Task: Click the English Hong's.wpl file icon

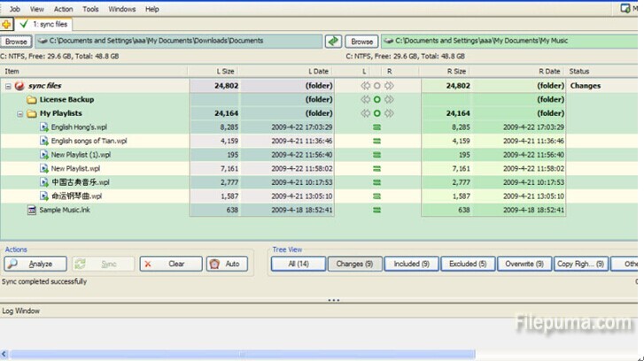Action: (x=43, y=127)
